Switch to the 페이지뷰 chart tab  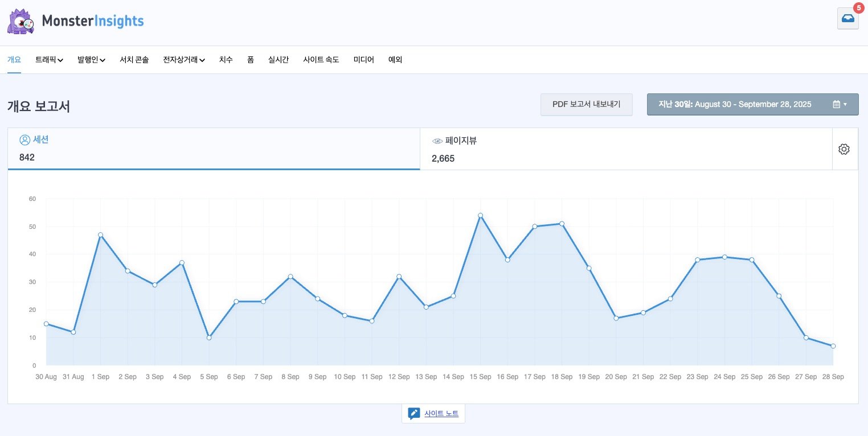pyautogui.click(x=625, y=149)
